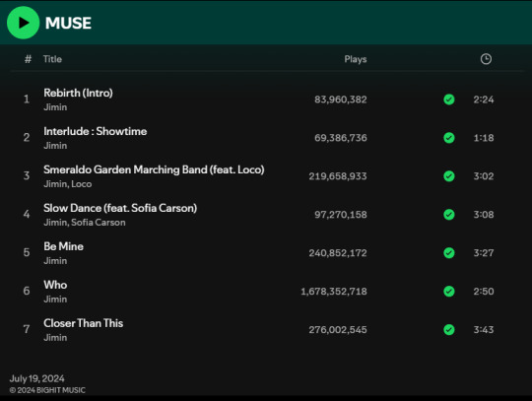
Task: Click duration 2:50 of Who
Action: click(484, 291)
